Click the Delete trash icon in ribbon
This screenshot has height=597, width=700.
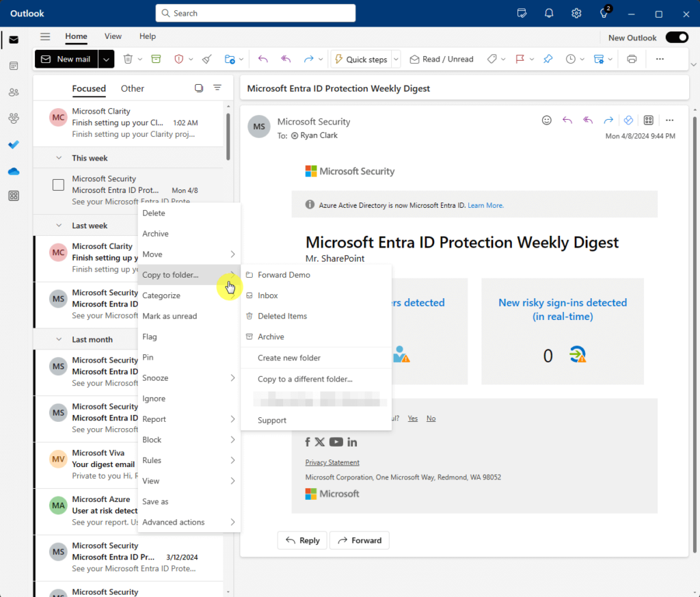point(128,59)
